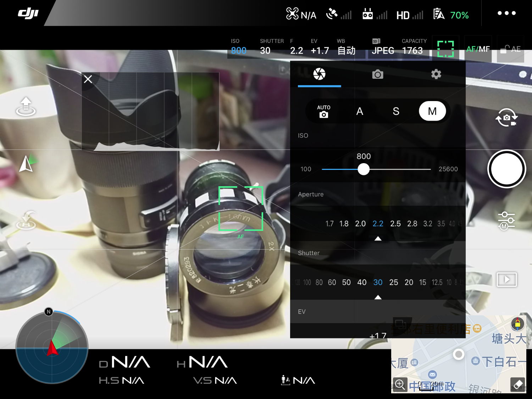Viewport: 532px width, 399px height.
Task: Select shutter speed 40
Action: 362,283
